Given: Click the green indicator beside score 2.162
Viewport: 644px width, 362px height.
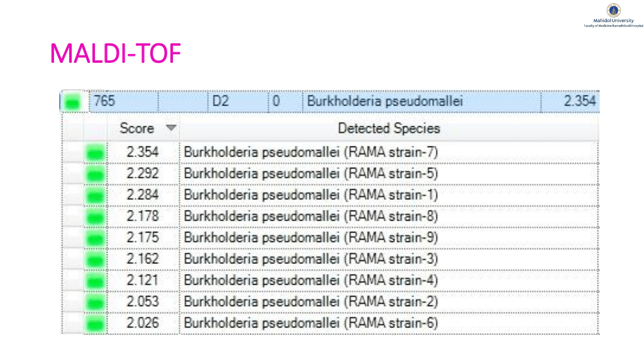Looking at the screenshot, I should pos(95,260).
